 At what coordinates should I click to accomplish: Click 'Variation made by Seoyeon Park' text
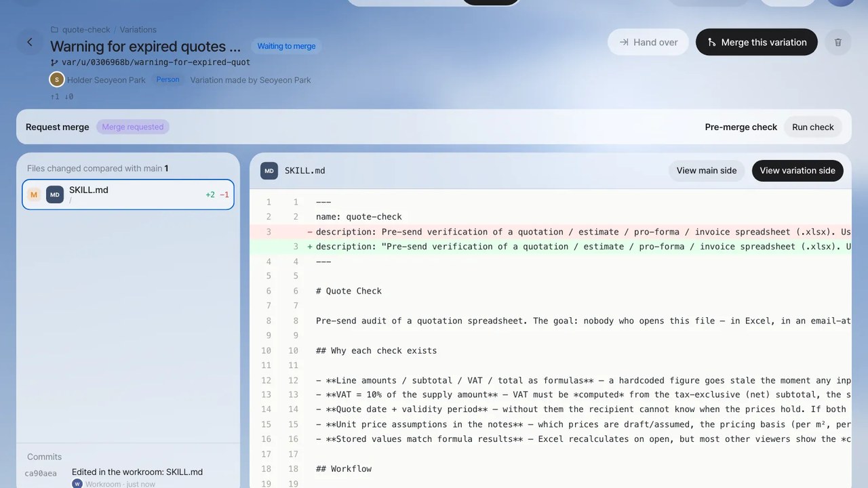coord(250,80)
